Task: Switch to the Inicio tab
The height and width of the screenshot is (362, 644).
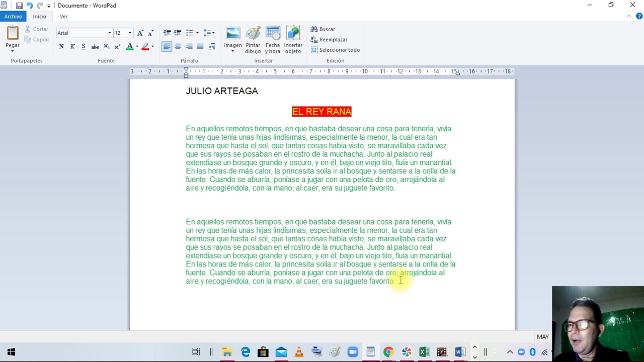Action: tap(40, 17)
